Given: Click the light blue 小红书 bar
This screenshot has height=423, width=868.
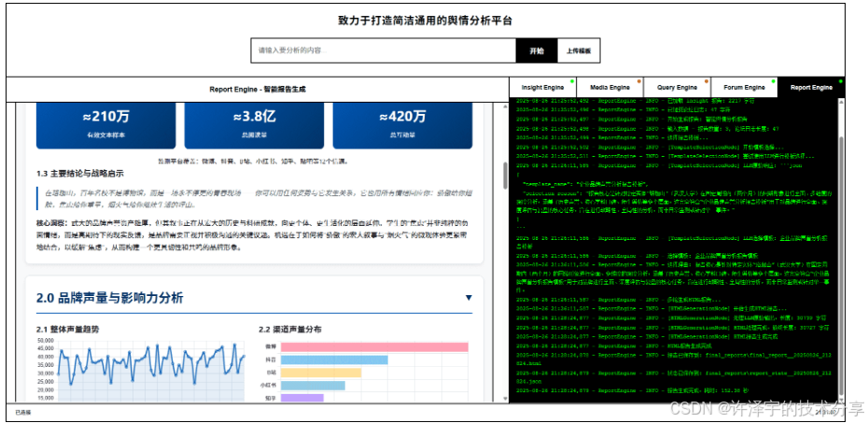Looking at the screenshot, I should [x=313, y=386].
